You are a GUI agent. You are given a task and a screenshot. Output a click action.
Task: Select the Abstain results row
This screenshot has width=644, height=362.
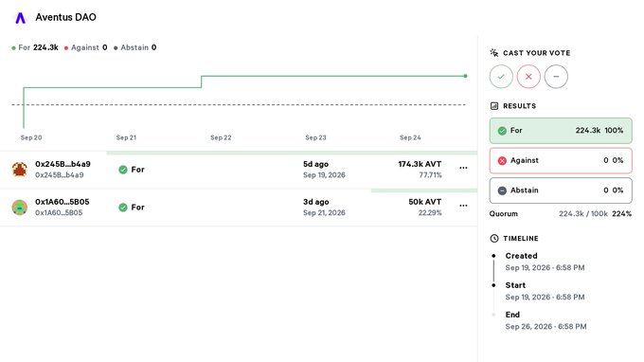(x=561, y=190)
